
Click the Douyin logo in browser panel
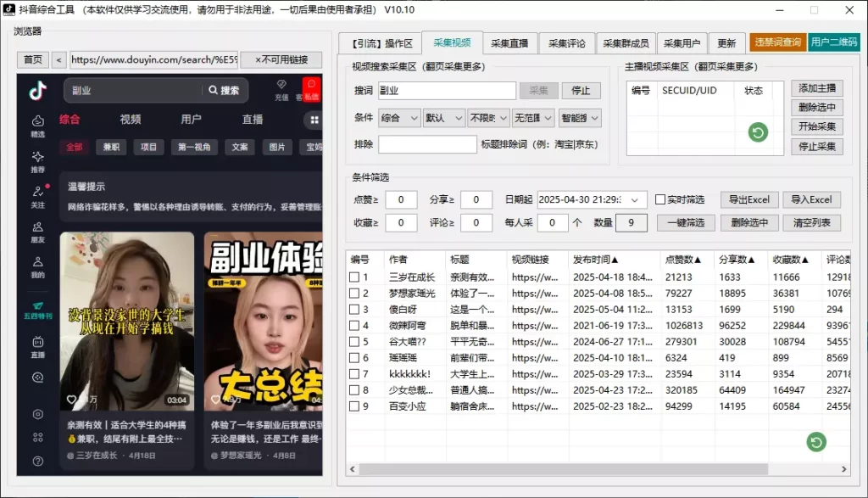(x=37, y=90)
